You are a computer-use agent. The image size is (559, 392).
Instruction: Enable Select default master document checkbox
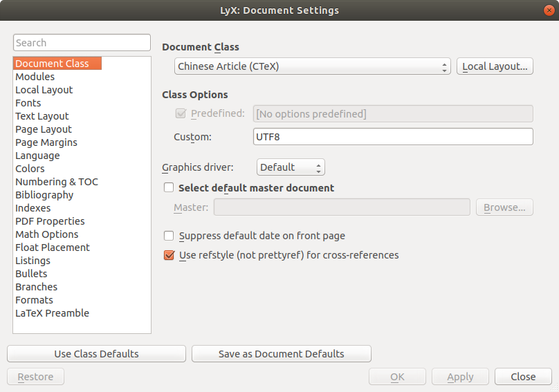point(169,187)
